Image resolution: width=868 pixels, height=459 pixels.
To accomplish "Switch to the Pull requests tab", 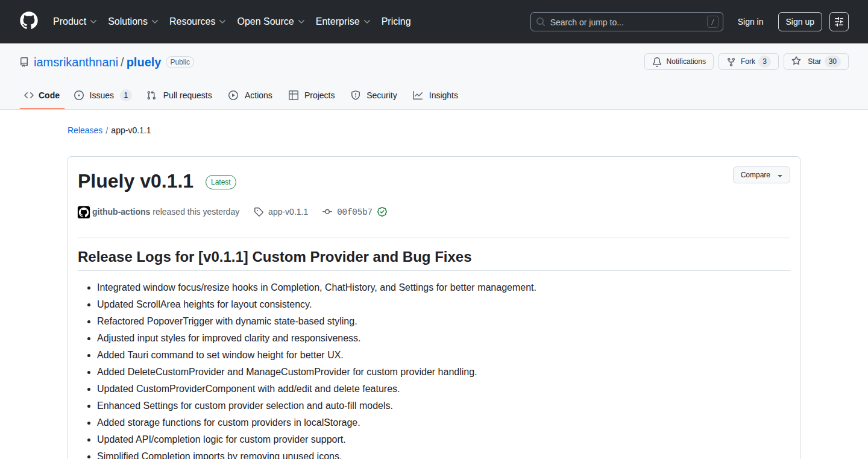I will click(x=180, y=95).
